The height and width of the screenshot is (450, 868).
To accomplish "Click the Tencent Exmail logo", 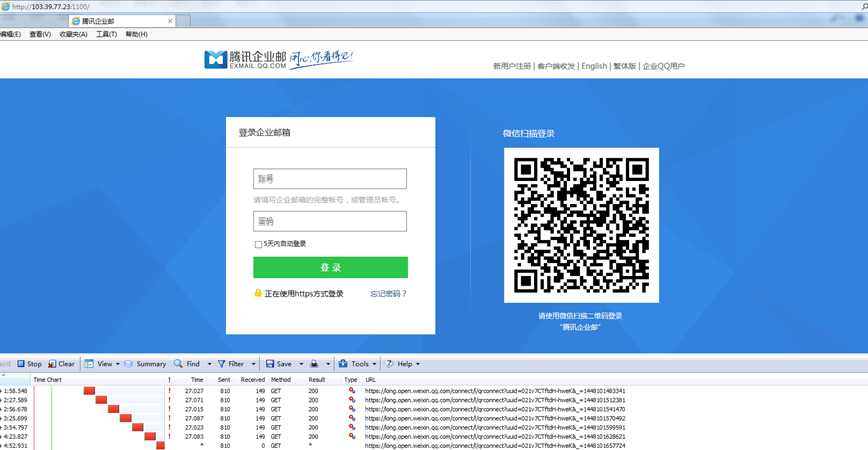I will [x=245, y=59].
